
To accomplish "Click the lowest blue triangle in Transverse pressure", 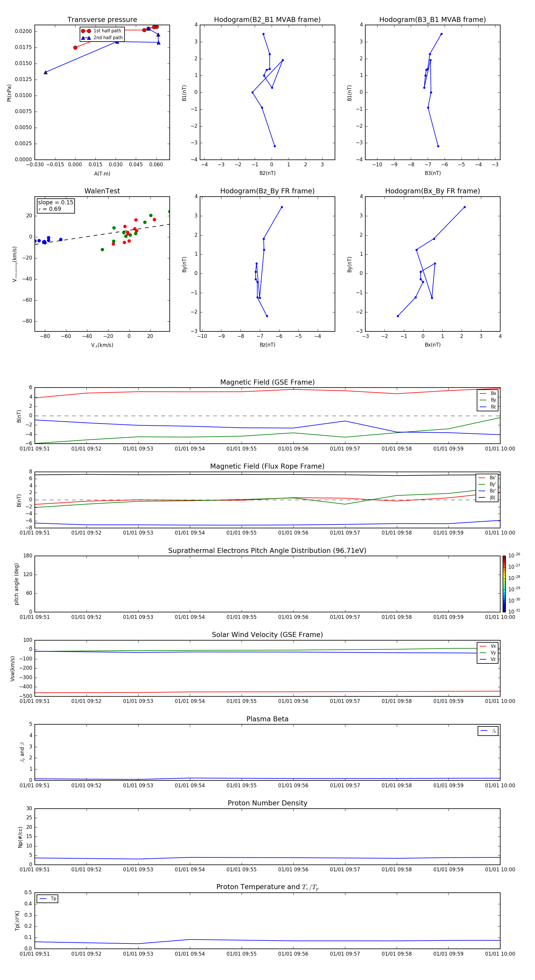I will [x=46, y=72].
